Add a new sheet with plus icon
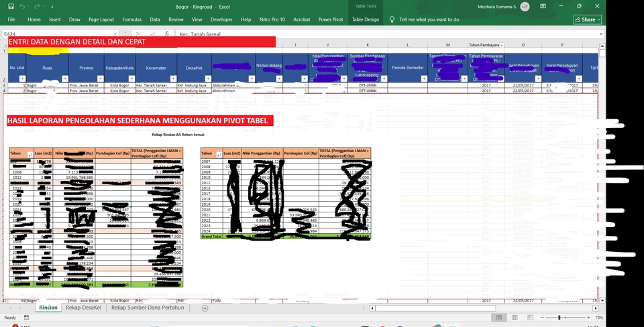 pyautogui.click(x=205, y=308)
